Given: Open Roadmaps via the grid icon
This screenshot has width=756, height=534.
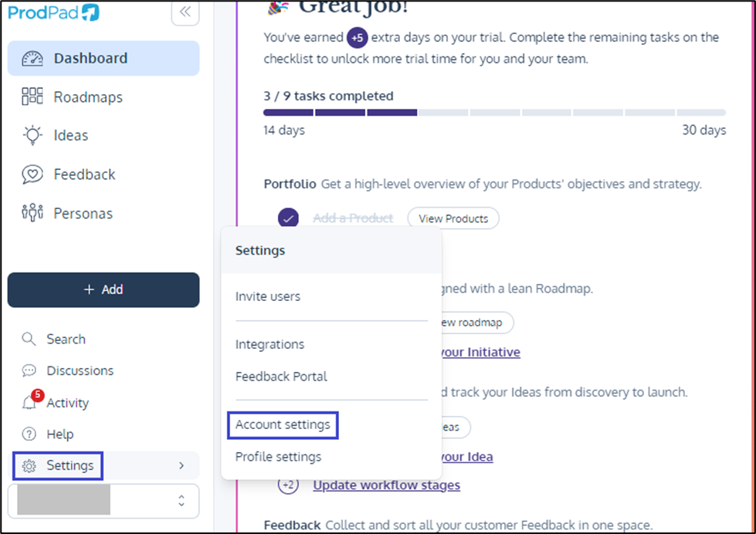Looking at the screenshot, I should [x=32, y=96].
